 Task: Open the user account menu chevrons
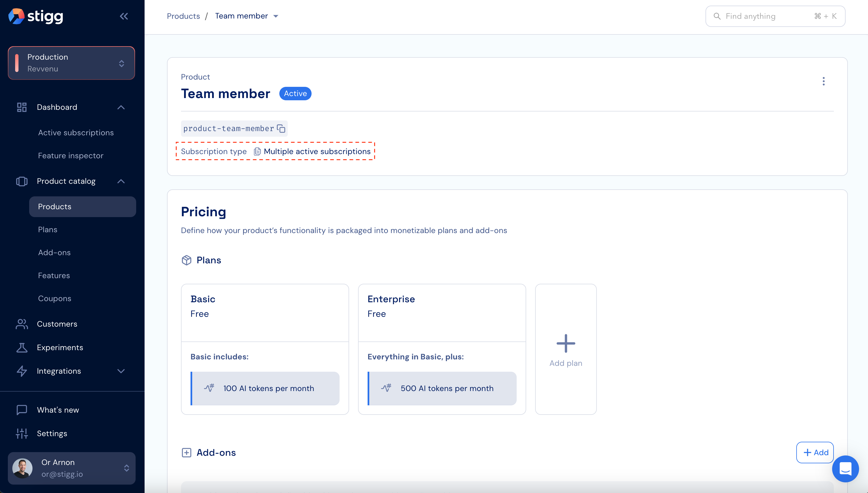click(127, 468)
